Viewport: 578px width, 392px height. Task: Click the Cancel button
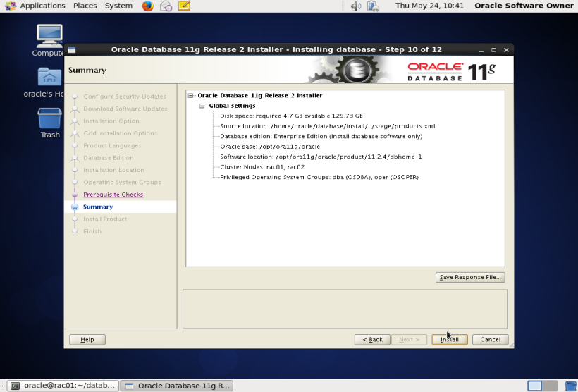[x=491, y=340]
